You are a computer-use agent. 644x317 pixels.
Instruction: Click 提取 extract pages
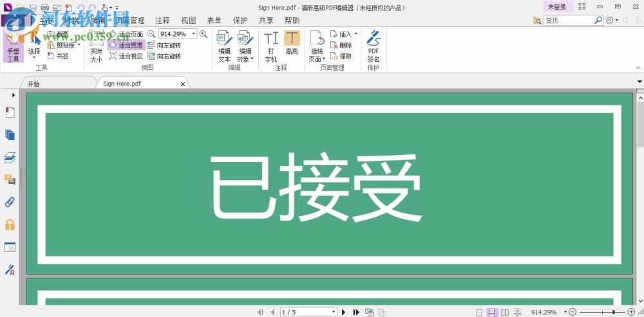click(x=341, y=56)
